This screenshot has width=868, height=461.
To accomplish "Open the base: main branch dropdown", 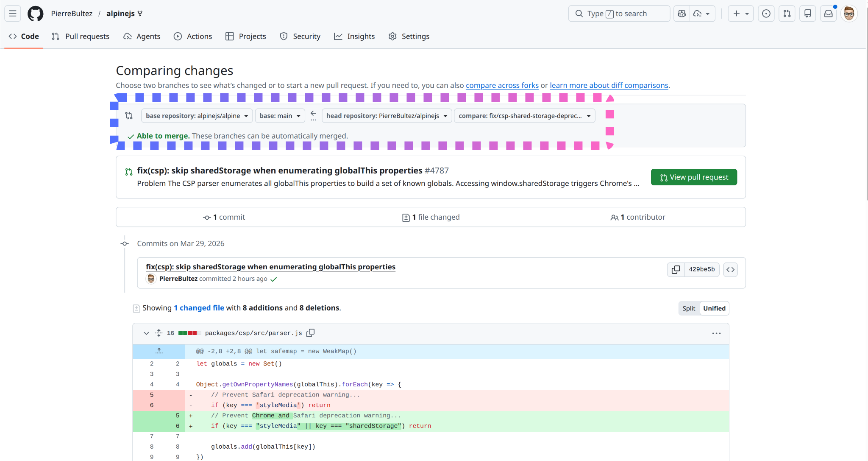I will coord(280,115).
